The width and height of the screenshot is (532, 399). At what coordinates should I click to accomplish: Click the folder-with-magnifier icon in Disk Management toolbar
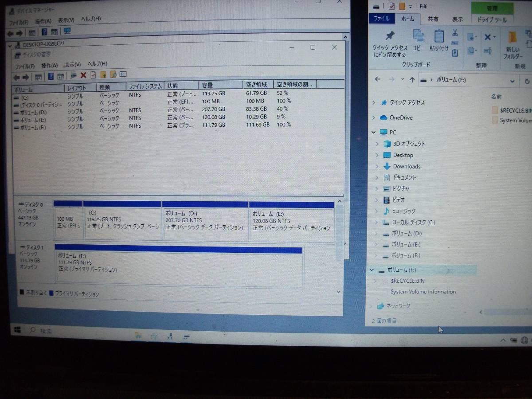113,74
